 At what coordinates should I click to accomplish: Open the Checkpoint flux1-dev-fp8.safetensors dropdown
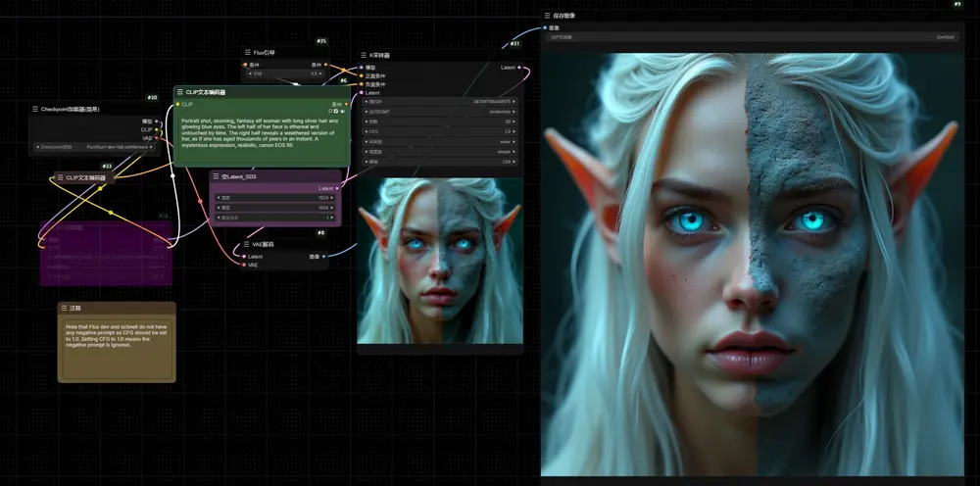click(x=94, y=147)
